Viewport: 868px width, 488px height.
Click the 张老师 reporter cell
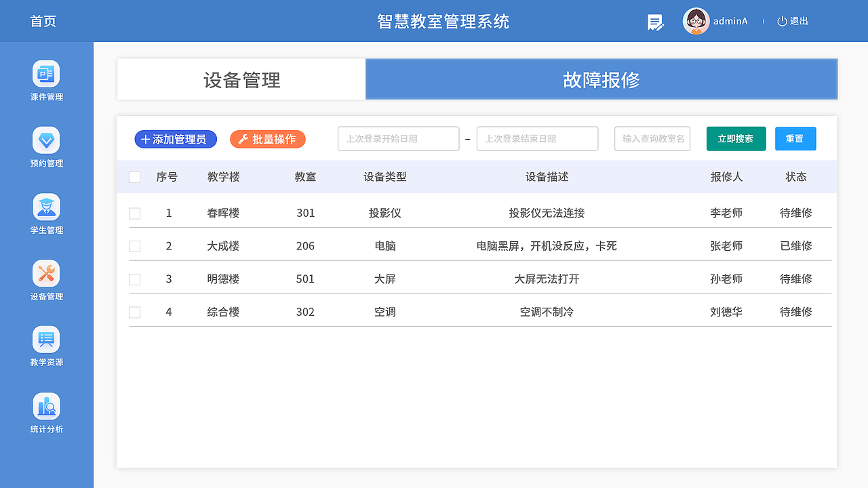726,246
